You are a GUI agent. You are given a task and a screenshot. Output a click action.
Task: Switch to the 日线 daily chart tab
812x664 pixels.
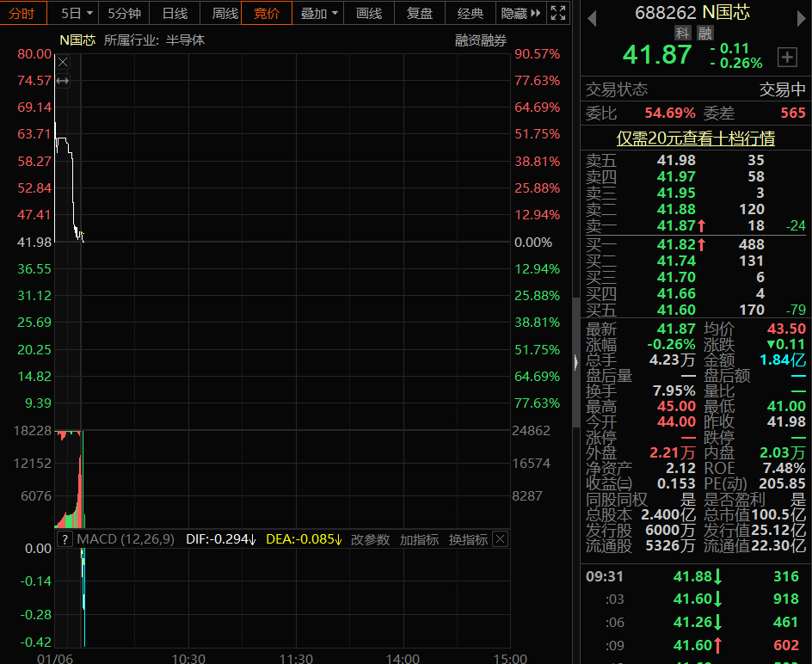[175, 13]
